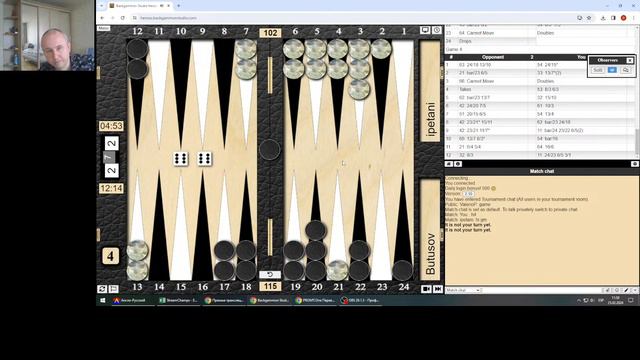Click the chat icon in Observers popup

626,70
